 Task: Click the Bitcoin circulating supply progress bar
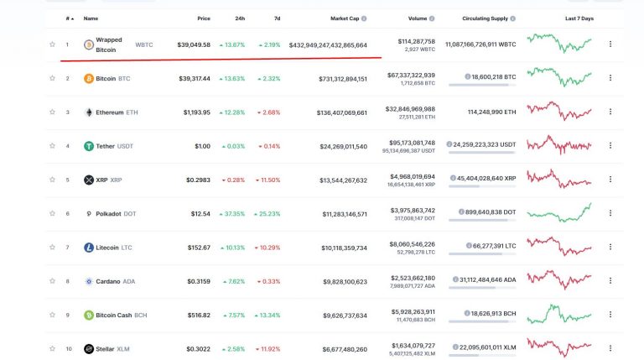pyautogui.click(x=482, y=85)
